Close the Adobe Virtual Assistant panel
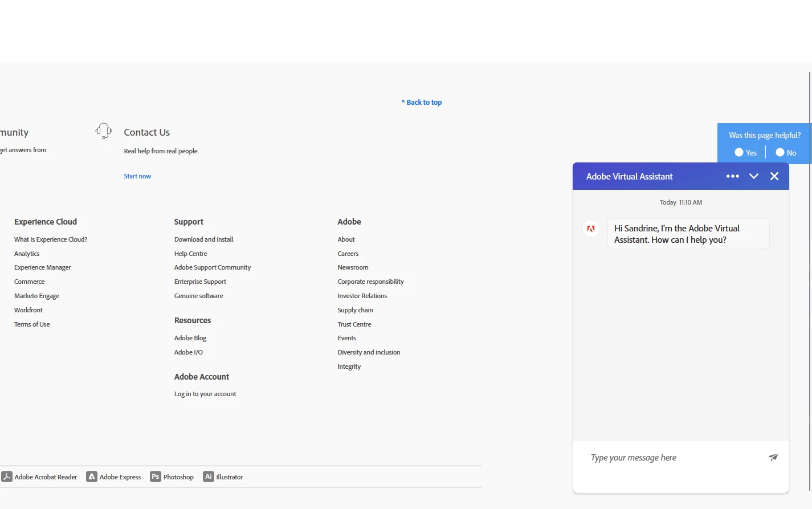This screenshot has width=812, height=509. 774,176
